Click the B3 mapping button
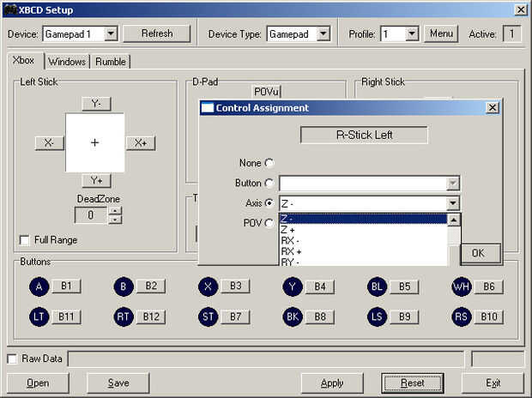The width and height of the screenshot is (532, 398). pyautogui.click(x=235, y=286)
